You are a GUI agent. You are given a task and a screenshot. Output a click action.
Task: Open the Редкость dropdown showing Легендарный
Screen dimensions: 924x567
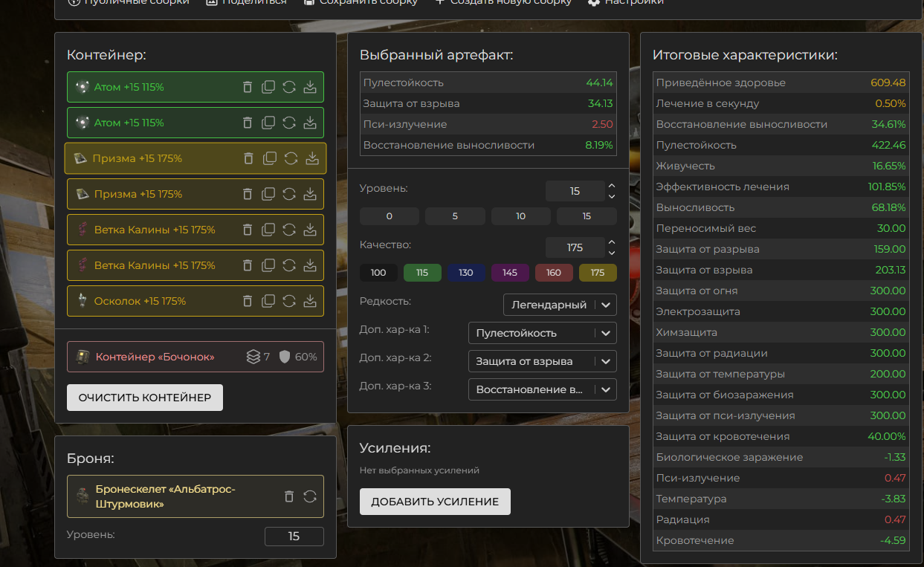coord(560,305)
